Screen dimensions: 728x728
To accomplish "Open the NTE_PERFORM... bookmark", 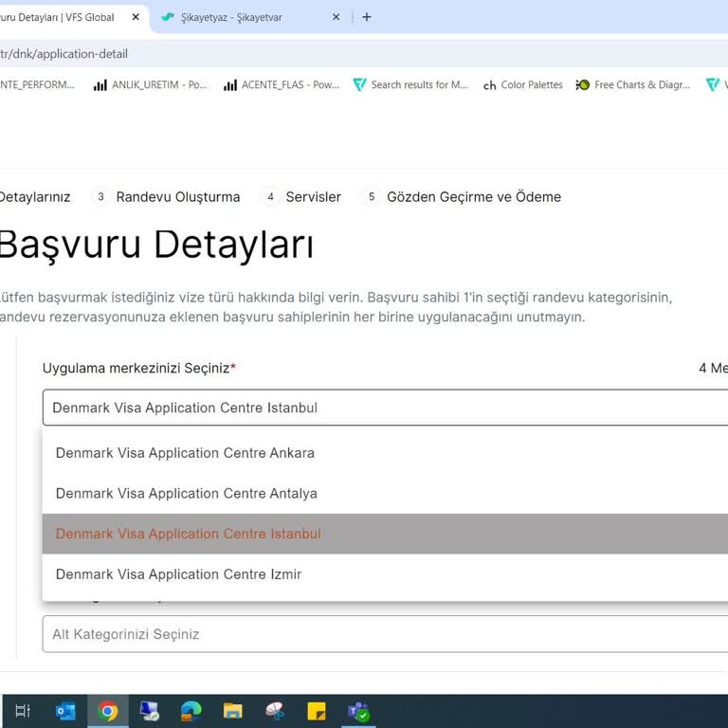I will coord(37,85).
